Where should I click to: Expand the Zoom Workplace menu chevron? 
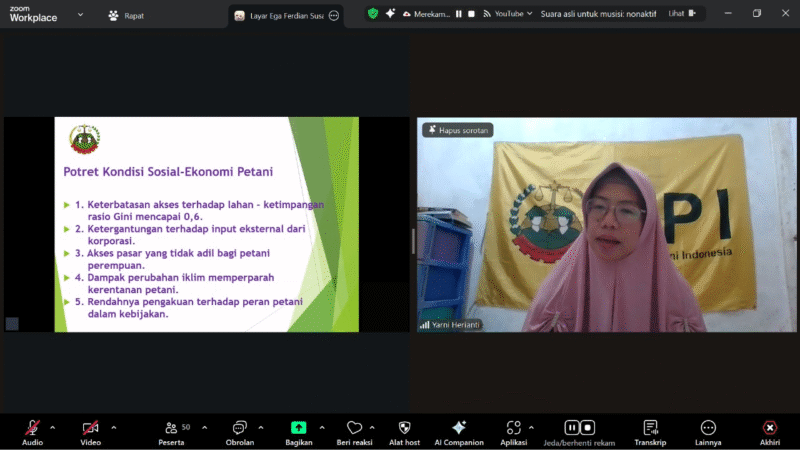pyautogui.click(x=79, y=16)
